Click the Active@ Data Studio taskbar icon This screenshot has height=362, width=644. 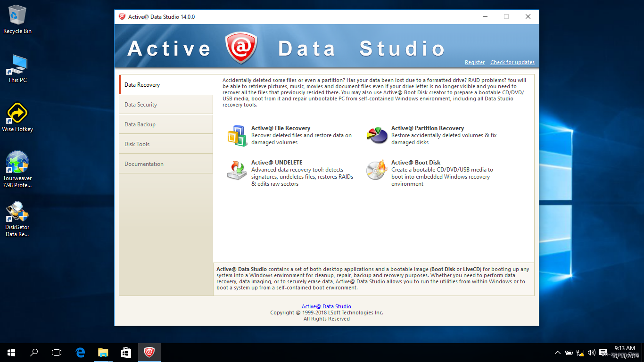pos(149,352)
